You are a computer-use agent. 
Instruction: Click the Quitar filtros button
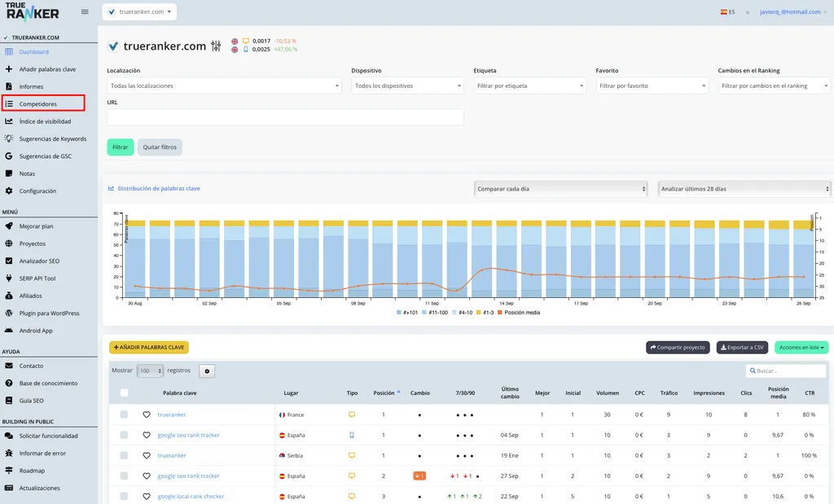[x=160, y=147]
